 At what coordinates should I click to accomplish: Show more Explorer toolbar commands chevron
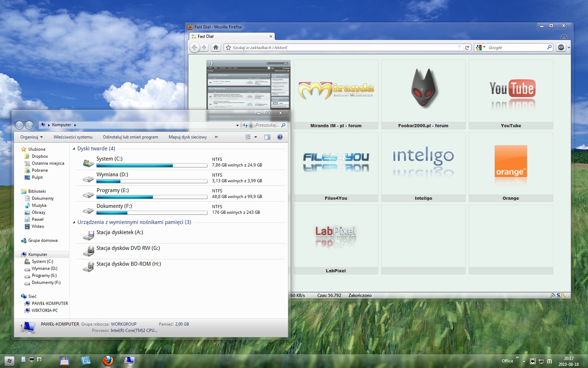[216, 137]
